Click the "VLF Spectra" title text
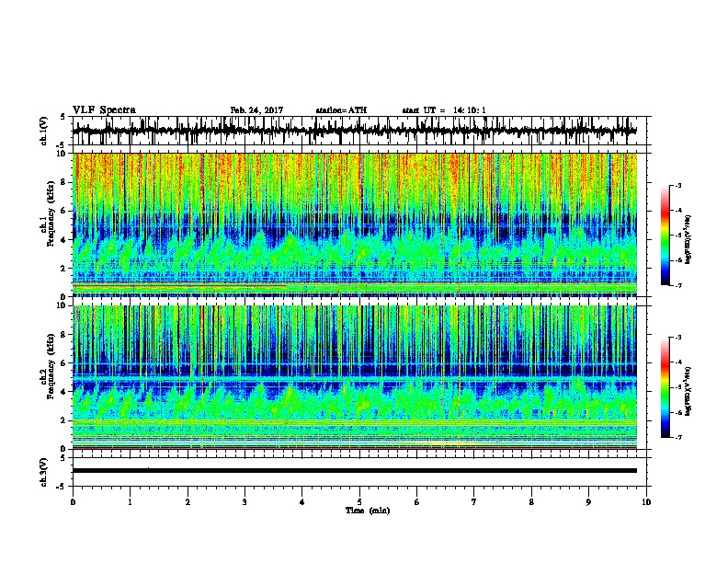 coord(104,110)
